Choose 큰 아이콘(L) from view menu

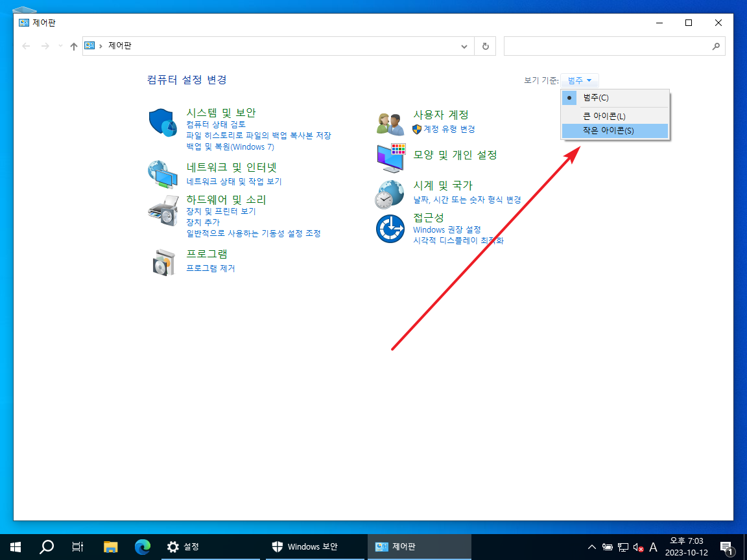[615, 116]
